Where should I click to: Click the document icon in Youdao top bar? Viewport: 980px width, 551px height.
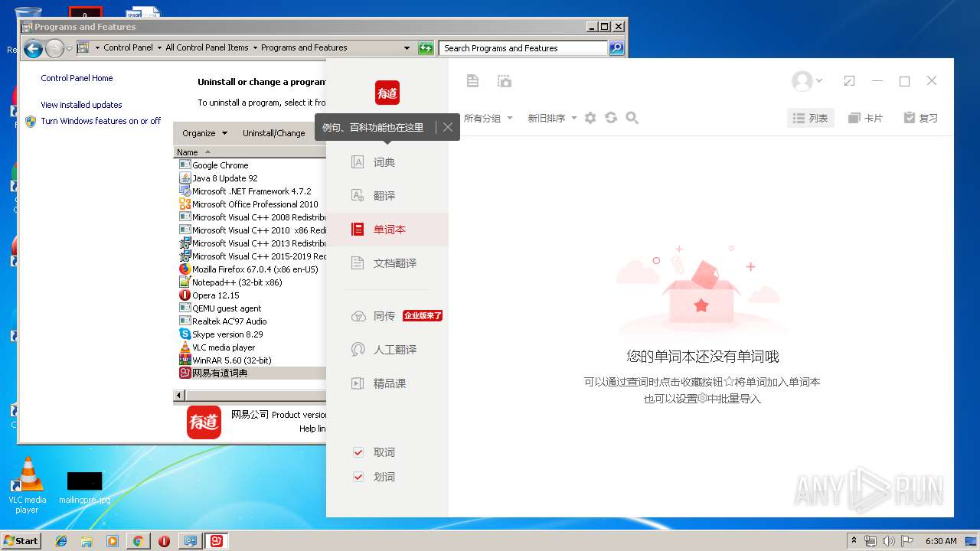tap(472, 80)
